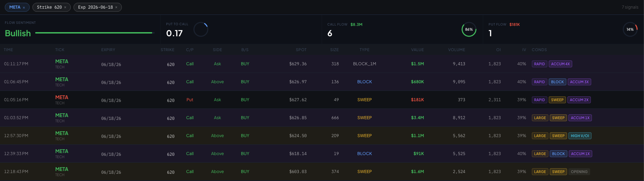Remove the META filter chip via its x
Image resolution: width=644 pixels, height=181 pixels.
[24, 8]
